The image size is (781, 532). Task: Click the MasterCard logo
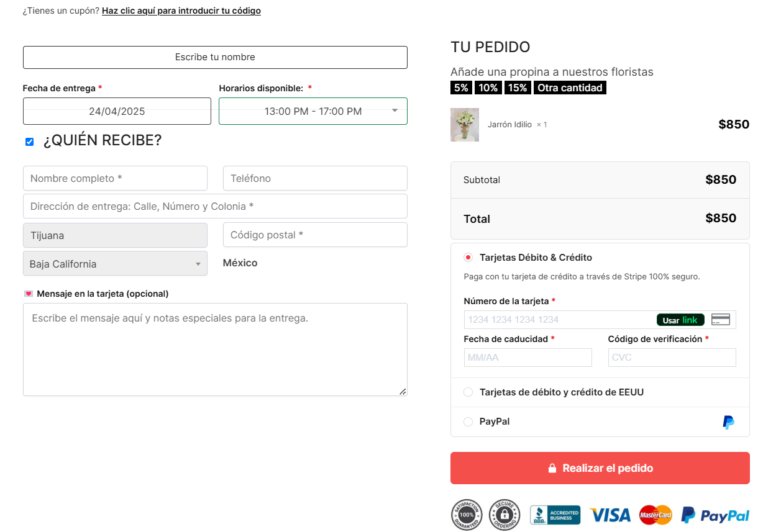click(x=655, y=515)
